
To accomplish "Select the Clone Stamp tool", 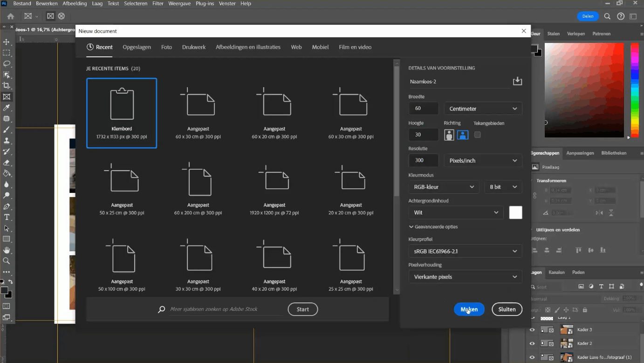I will (7, 141).
